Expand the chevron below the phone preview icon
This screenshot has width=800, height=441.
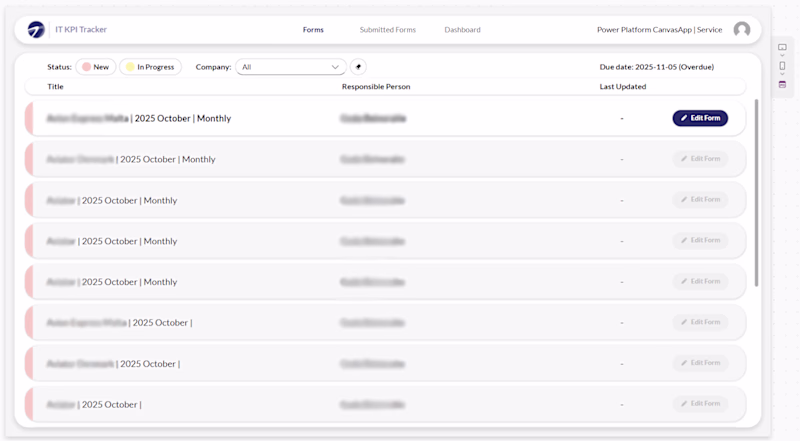(x=782, y=75)
